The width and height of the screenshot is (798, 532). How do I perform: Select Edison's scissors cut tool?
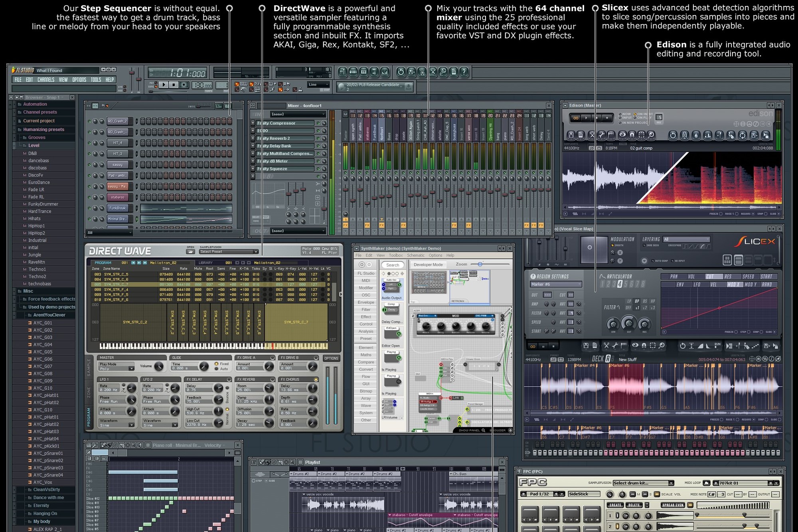(x=592, y=135)
